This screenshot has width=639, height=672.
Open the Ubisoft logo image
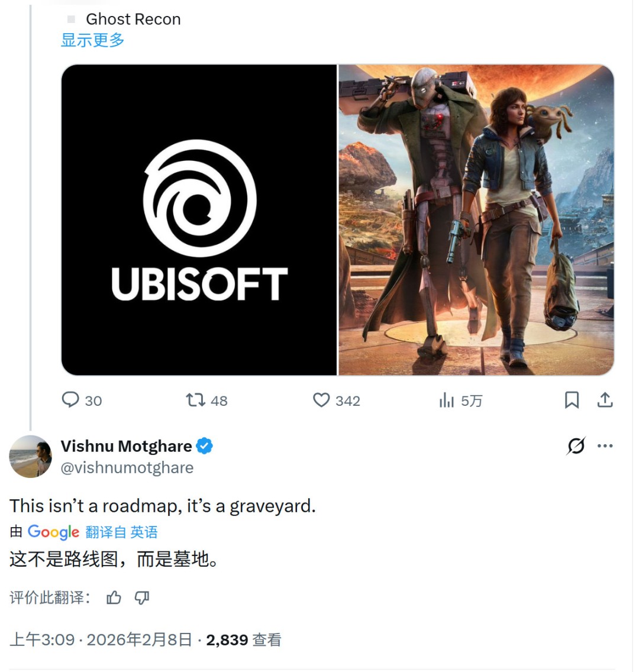[199, 220]
